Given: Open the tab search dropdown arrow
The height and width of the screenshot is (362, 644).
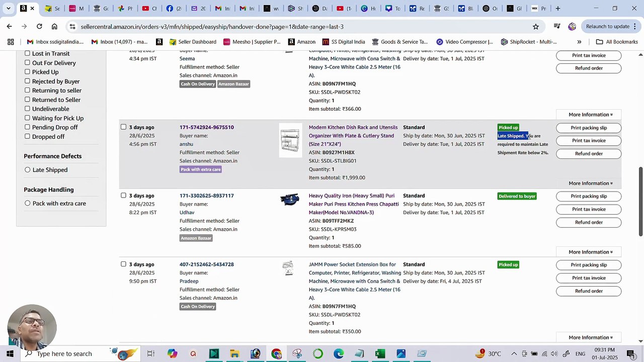Looking at the screenshot, I should click(x=9, y=9).
